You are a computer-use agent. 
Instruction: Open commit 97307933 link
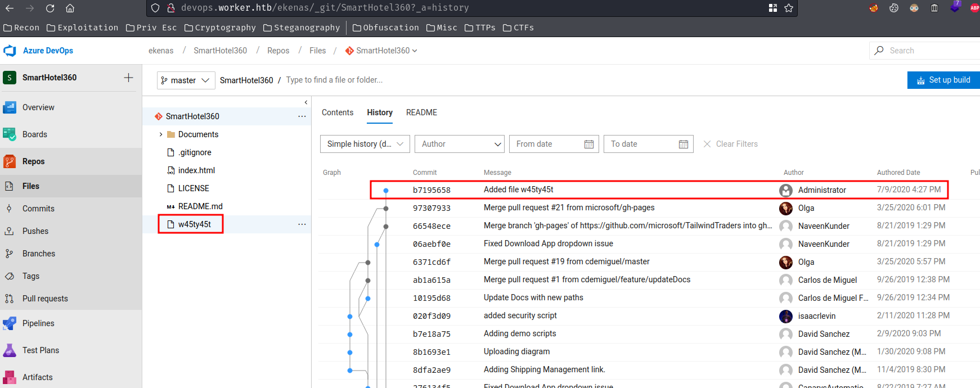[x=431, y=208]
